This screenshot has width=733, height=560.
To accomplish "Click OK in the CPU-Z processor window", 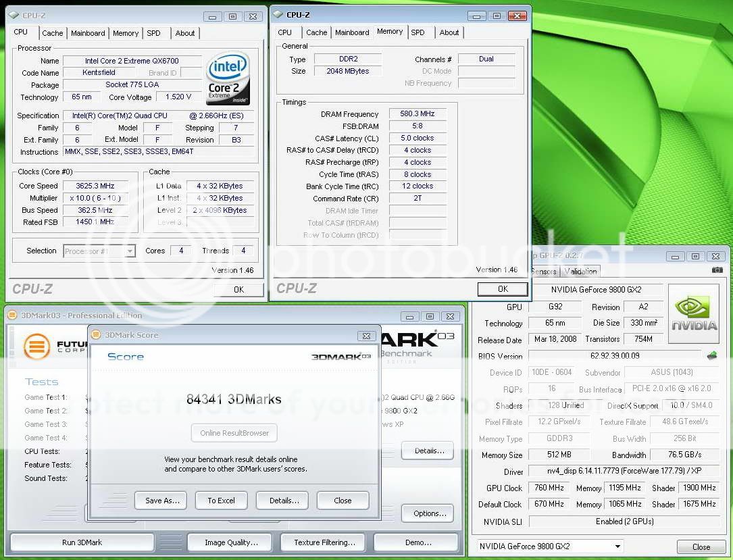I will [x=239, y=289].
